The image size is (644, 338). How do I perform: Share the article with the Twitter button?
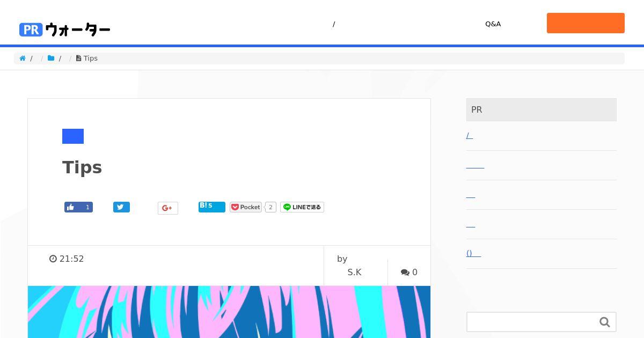121,207
